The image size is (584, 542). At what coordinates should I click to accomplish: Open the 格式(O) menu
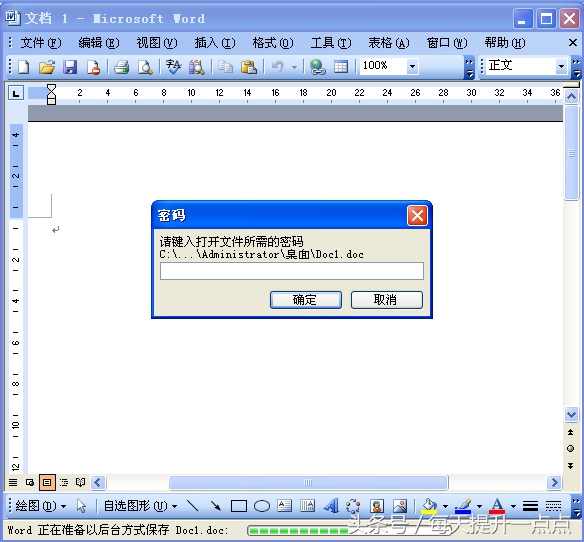pos(273,43)
